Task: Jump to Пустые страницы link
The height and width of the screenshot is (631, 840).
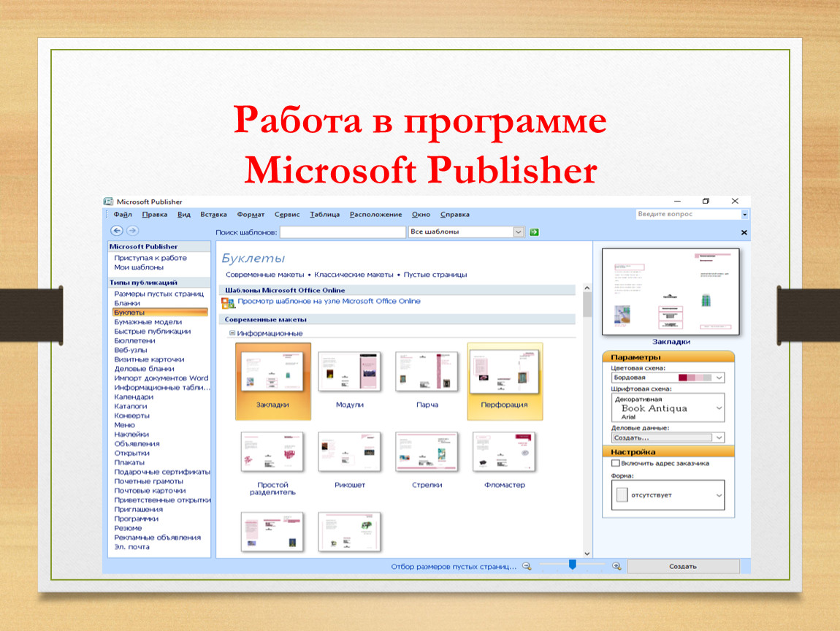Action: coord(435,275)
